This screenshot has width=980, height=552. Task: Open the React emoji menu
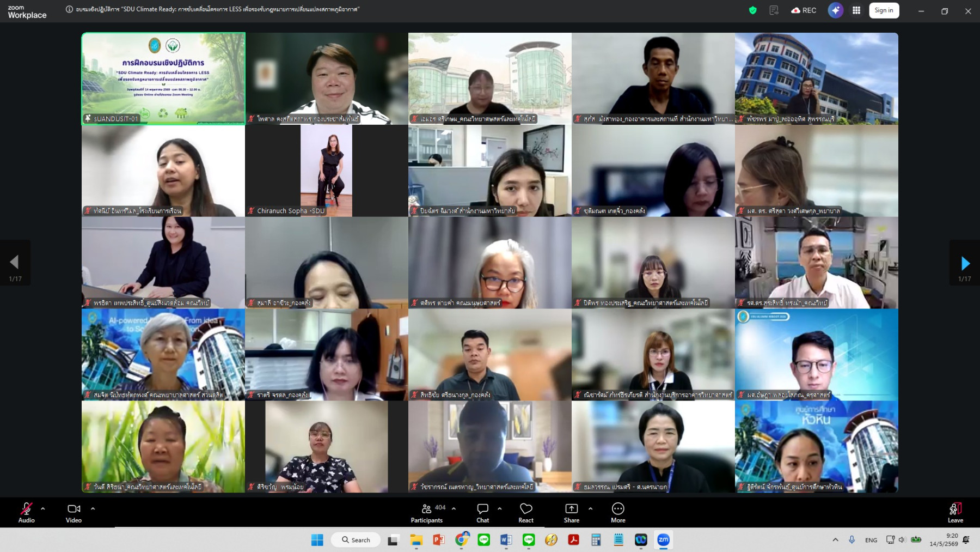tap(526, 512)
